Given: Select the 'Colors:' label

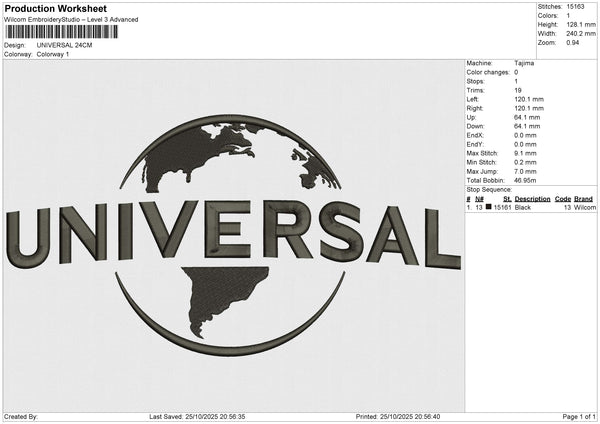Looking at the screenshot, I should [x=548, y=16].
